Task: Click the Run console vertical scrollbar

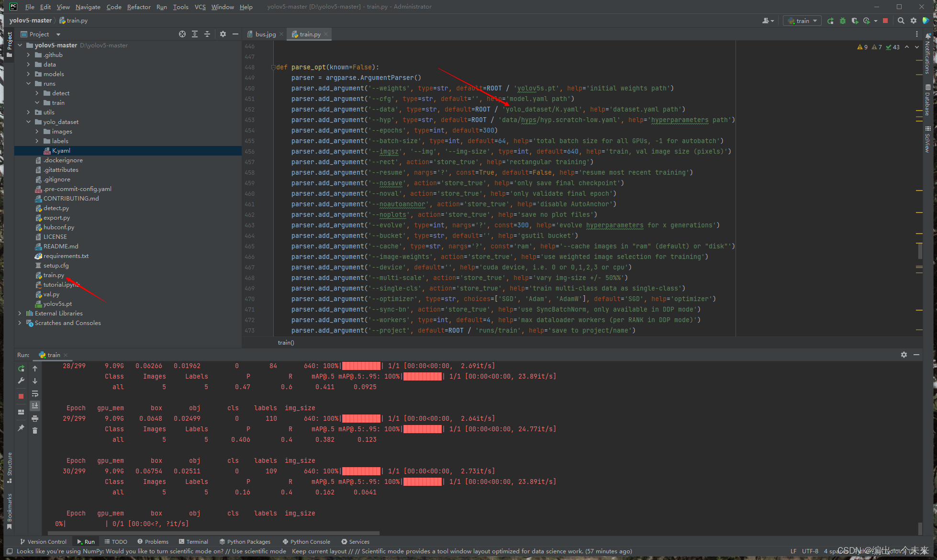Action: coord(920,528)
